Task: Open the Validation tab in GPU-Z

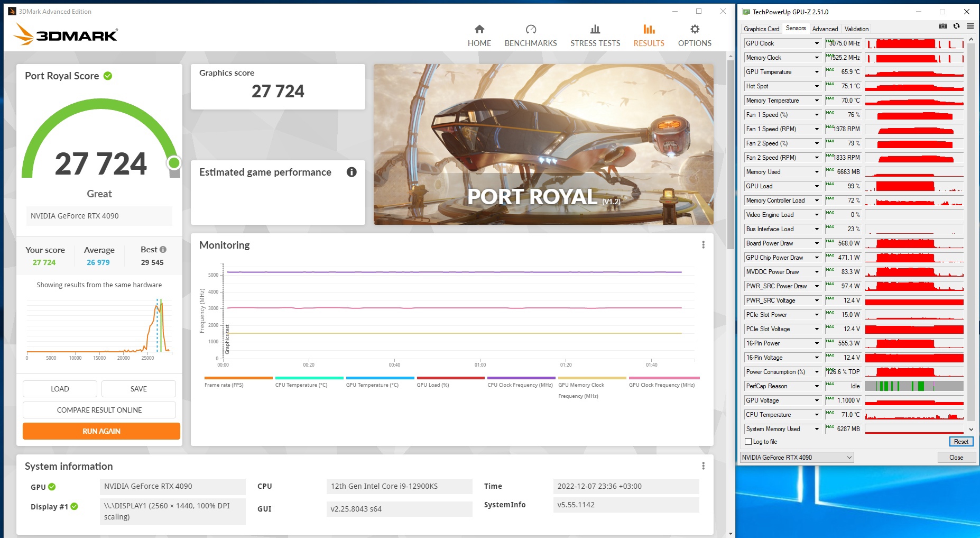Action: click(856, 29)
